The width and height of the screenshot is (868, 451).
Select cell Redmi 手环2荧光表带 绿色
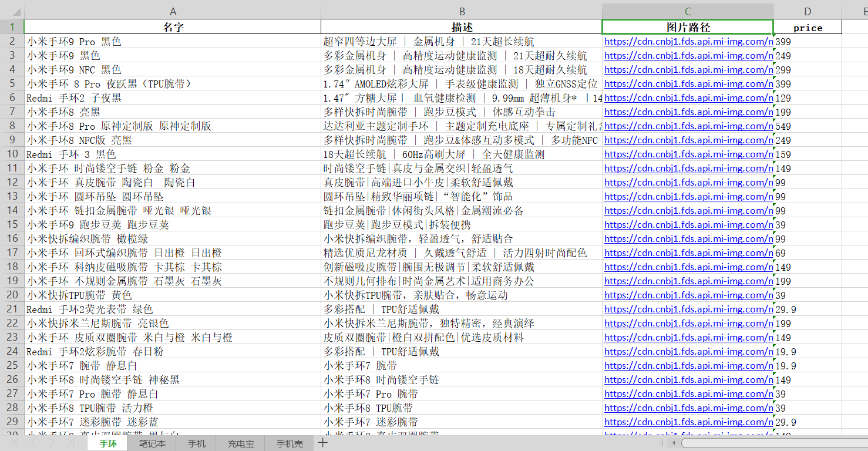(173, 309)
